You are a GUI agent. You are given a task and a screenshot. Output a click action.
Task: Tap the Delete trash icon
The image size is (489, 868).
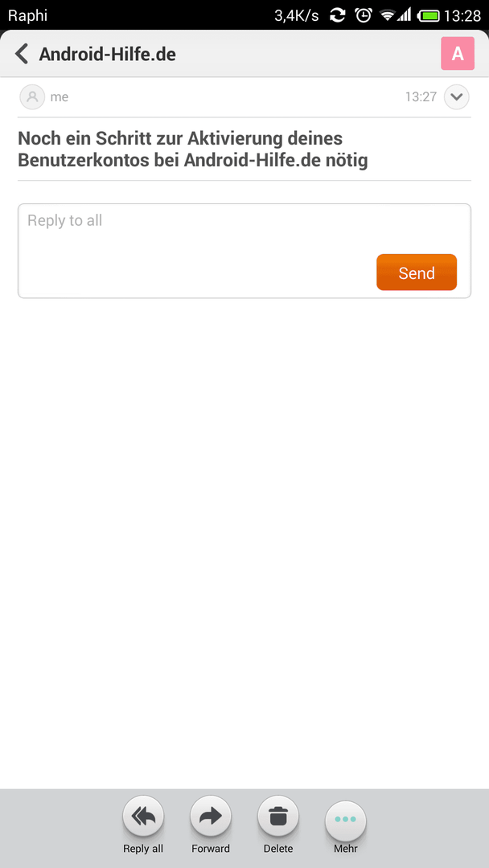(x=278, y=817)
